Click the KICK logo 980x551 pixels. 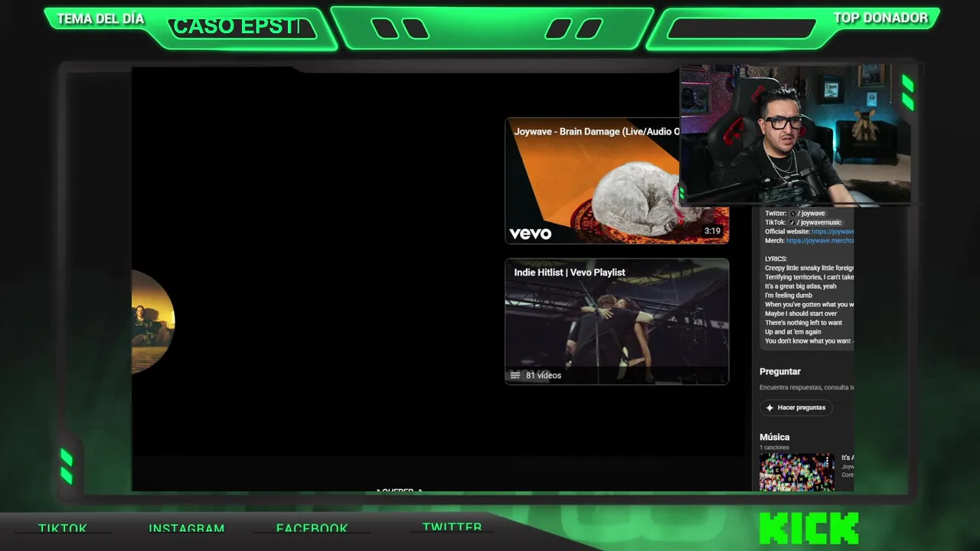point(809,530)
